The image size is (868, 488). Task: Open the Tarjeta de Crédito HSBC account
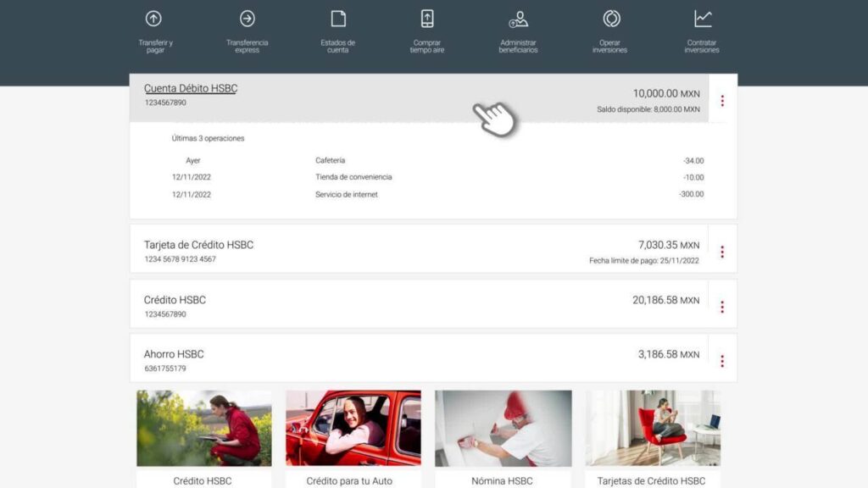click(198, 245)
